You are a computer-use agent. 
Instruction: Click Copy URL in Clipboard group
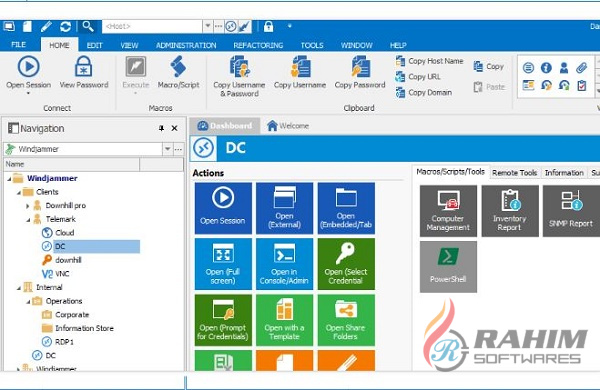point(418,77)
